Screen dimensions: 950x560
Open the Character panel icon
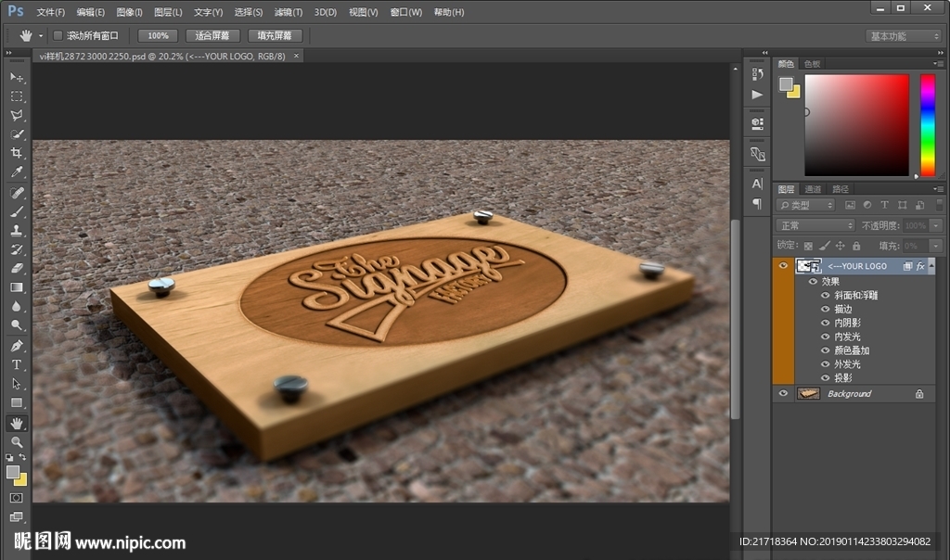757,184
